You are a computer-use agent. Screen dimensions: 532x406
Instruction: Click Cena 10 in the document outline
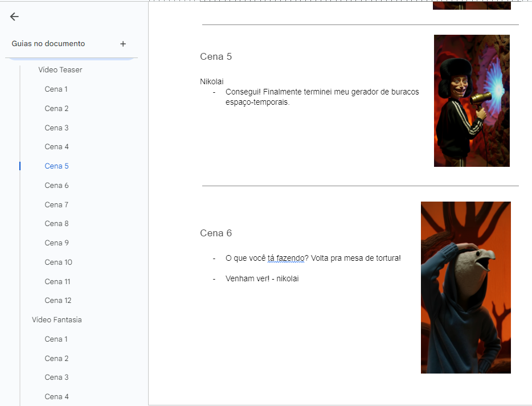[x=59, y=263]
